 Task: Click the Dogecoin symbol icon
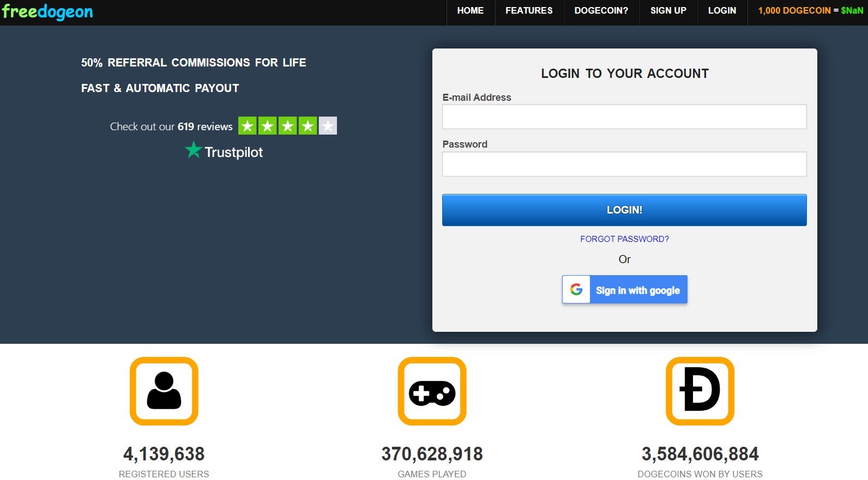tap(700, 391)
